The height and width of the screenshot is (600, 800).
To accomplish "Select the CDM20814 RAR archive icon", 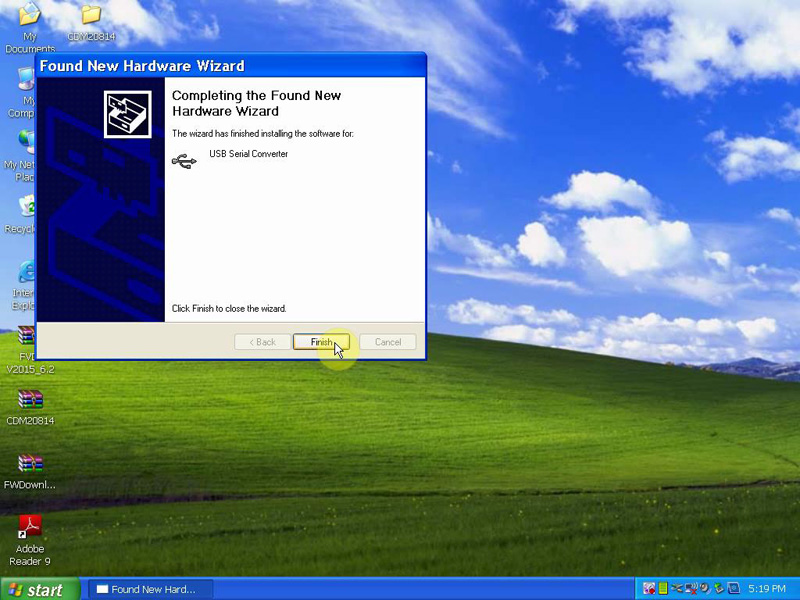I will pos(30,400).
